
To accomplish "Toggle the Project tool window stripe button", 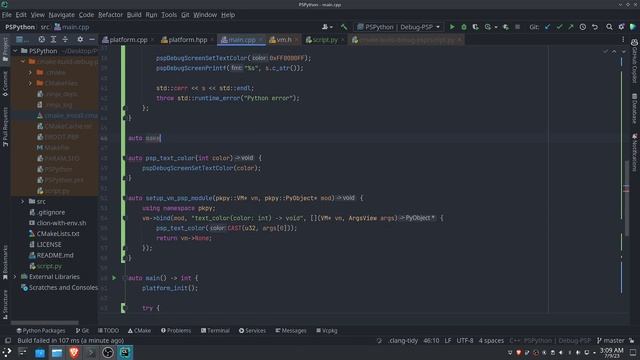I will (5, 49).
